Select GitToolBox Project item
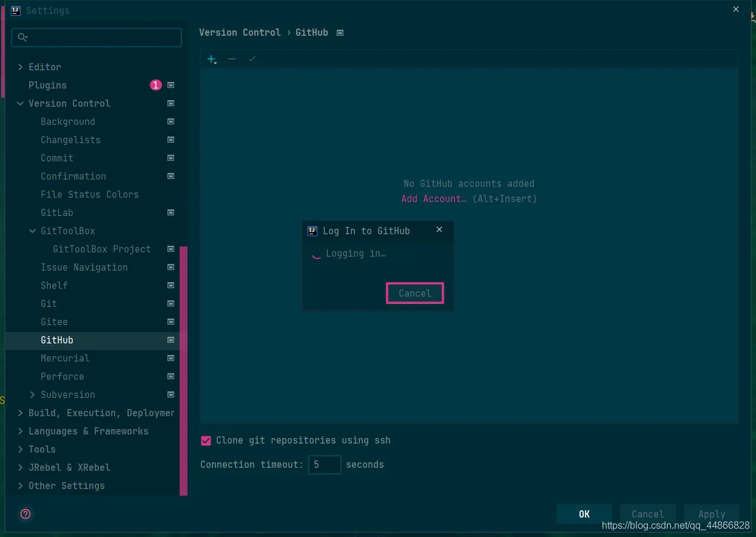This screenshot has height=537, width=756. [102, 249]
